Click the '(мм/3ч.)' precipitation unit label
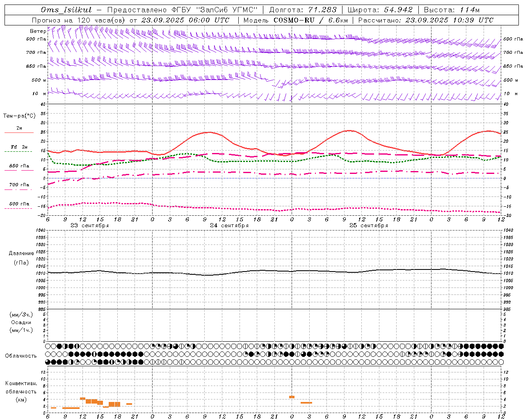This screenshot has width=525, height=420. tap(21, 315)
